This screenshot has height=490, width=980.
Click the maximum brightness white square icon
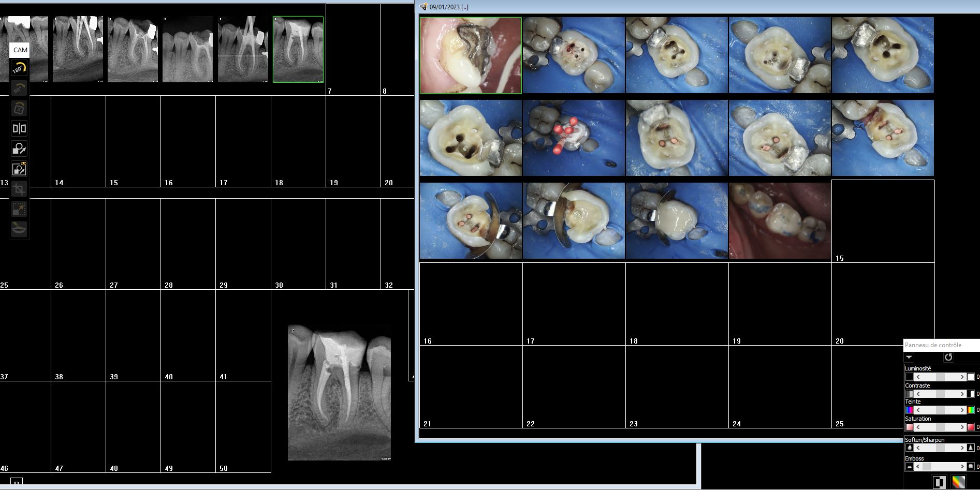click(971, 377)
